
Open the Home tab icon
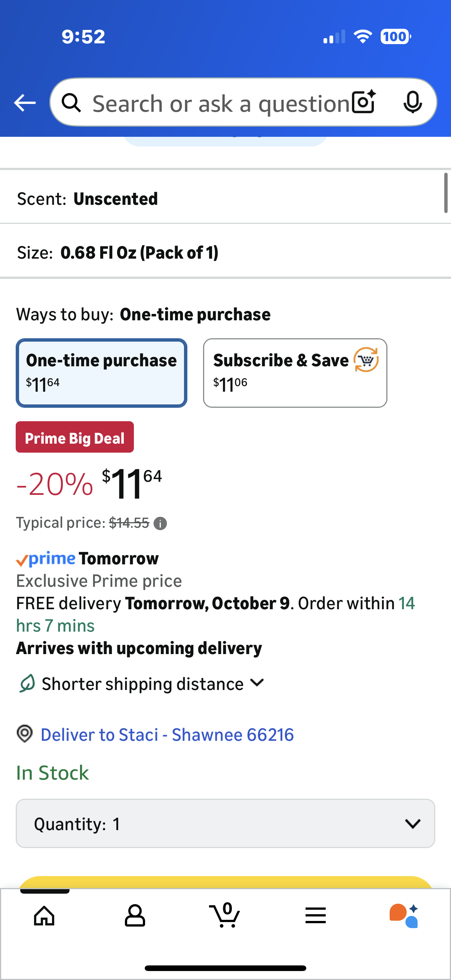[44, 915]
